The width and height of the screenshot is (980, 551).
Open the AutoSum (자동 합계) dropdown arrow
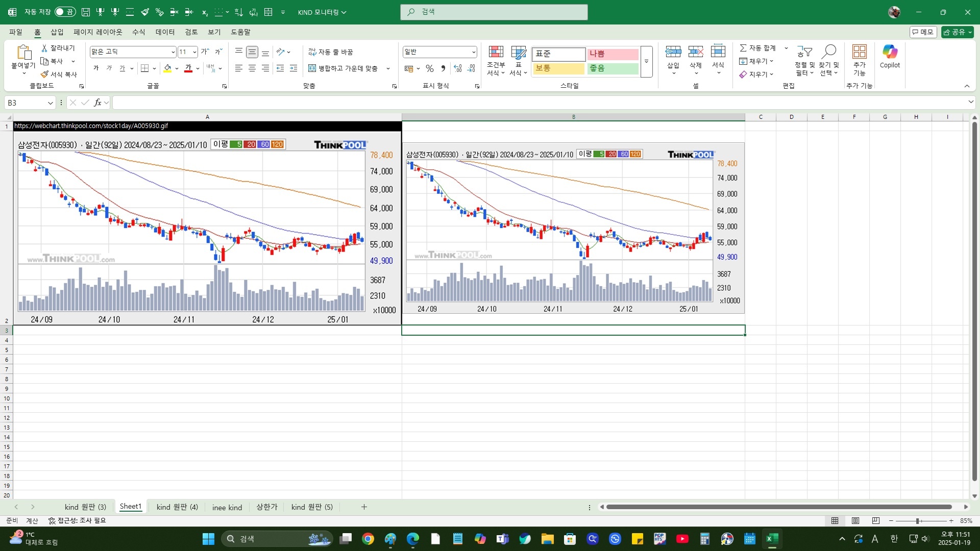click(786, 48)
